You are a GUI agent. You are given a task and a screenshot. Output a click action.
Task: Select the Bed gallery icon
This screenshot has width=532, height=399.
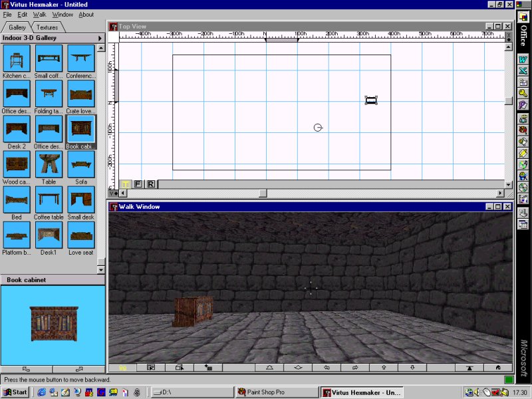pos(16,199)
